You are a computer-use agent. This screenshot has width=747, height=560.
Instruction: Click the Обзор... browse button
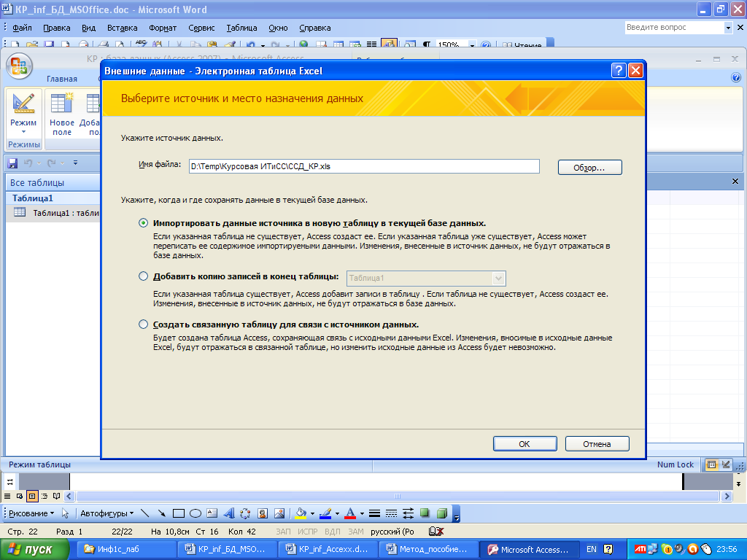click(x=589, y=168)
